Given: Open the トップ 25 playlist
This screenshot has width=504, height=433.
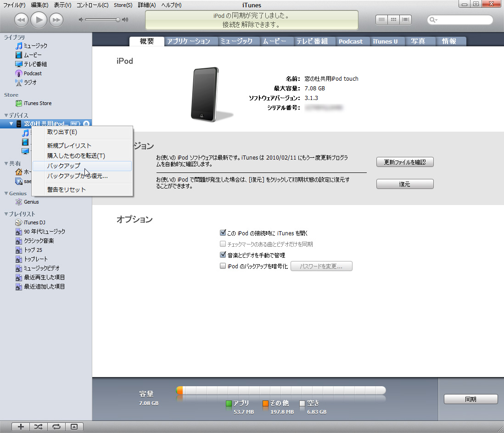Looking at the screenshot, I should pyautogui.click(x=29, y=250).
